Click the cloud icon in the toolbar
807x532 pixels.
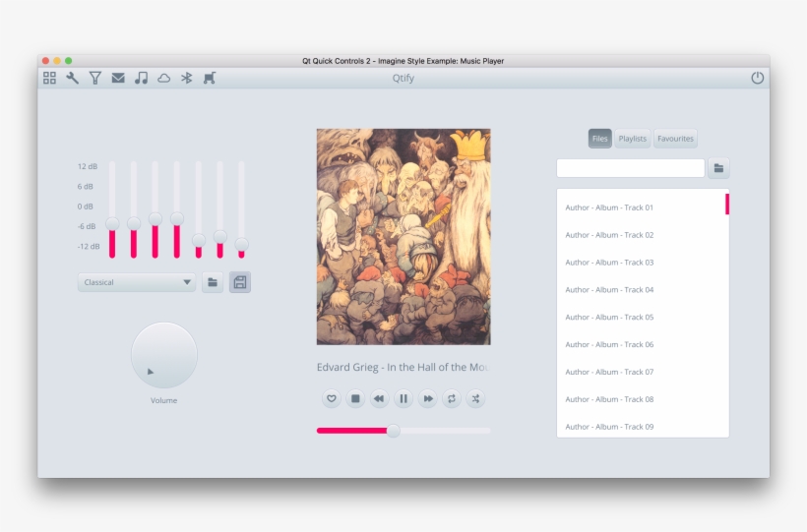point(163,79)
